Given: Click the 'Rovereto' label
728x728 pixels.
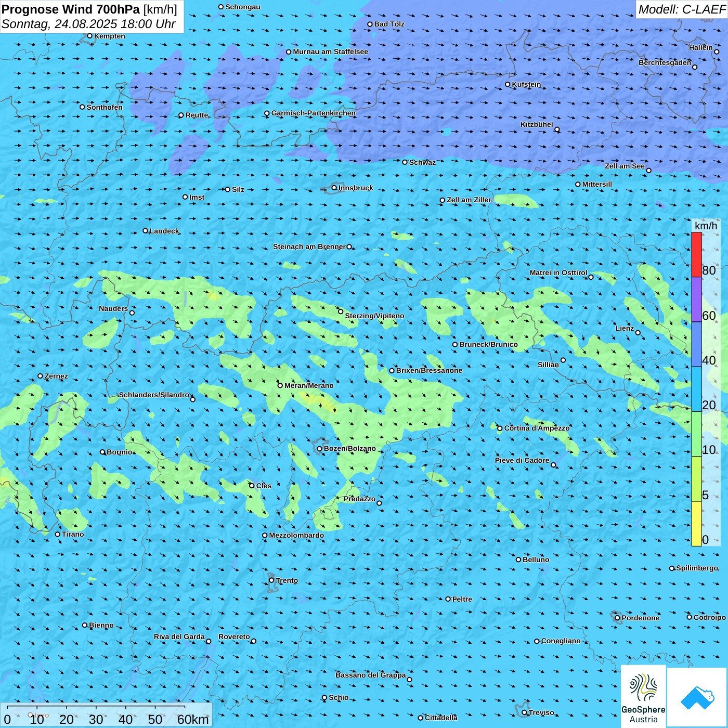Looking at the screenshot, I should pos(234,636).
